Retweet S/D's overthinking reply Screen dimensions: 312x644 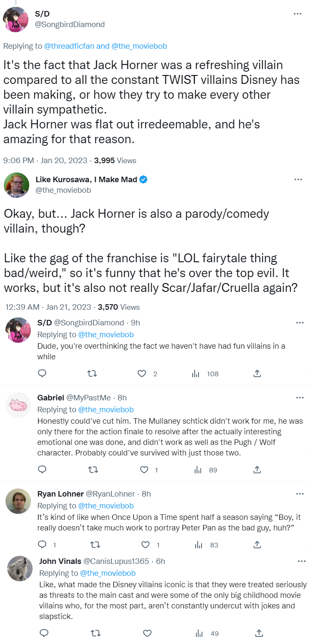[91, 374]
